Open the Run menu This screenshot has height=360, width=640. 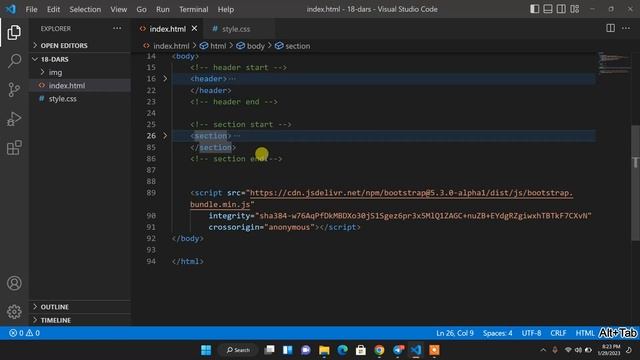[x=162, y=9]
